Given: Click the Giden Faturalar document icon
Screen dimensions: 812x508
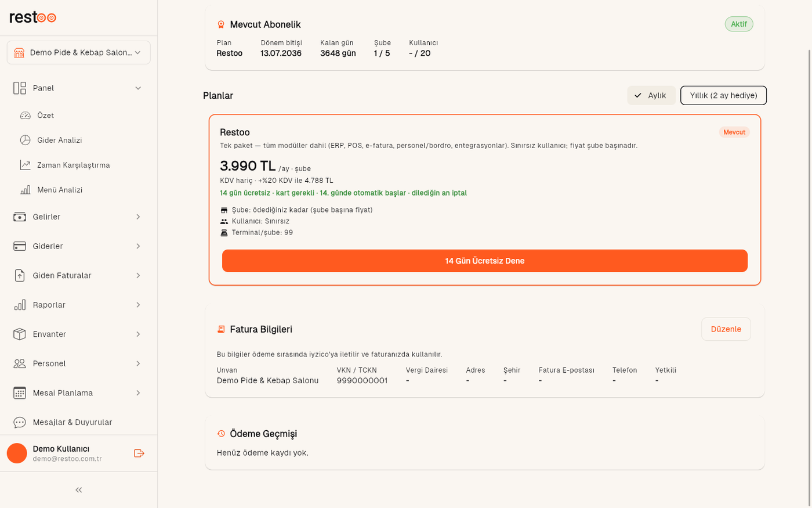Looking at the screenshot, I should click(20, 275).
